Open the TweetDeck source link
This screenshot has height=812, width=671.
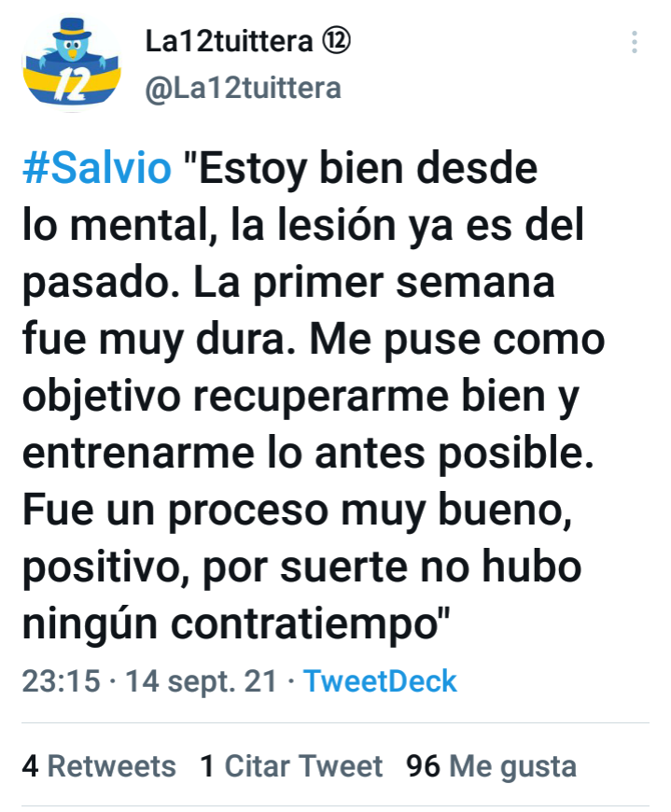pyautogui.click(x=380, y=680)
